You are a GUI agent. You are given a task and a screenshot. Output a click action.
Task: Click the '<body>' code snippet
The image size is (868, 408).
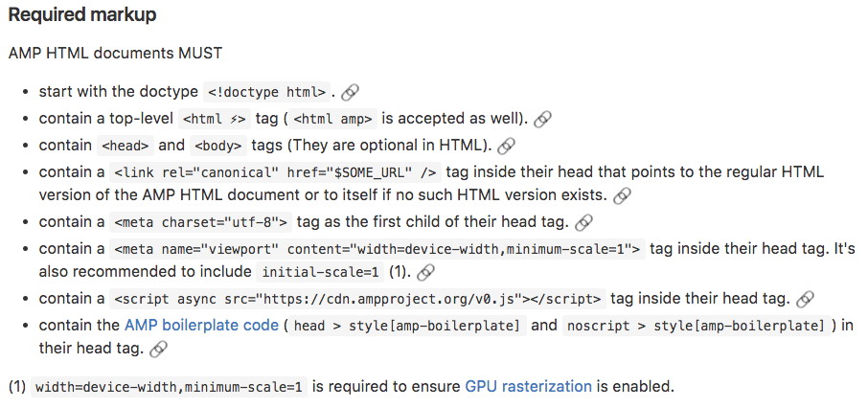click(x=218, y=146)
